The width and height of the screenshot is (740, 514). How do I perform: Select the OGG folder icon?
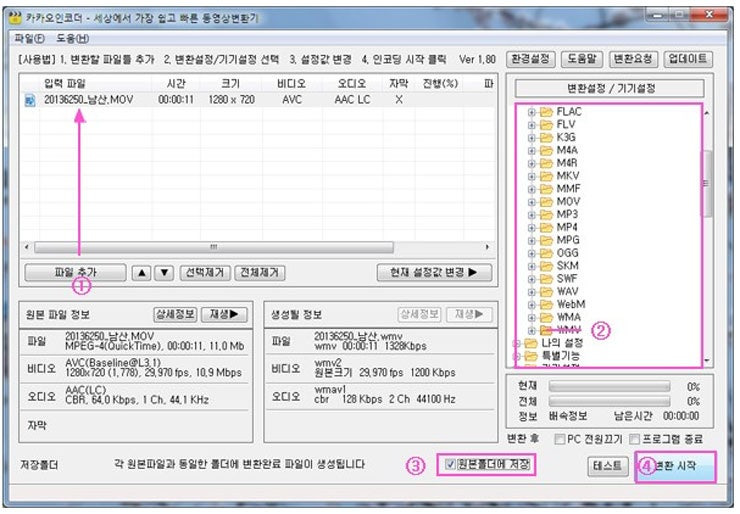pyautogui.click(x=546, y=253)
